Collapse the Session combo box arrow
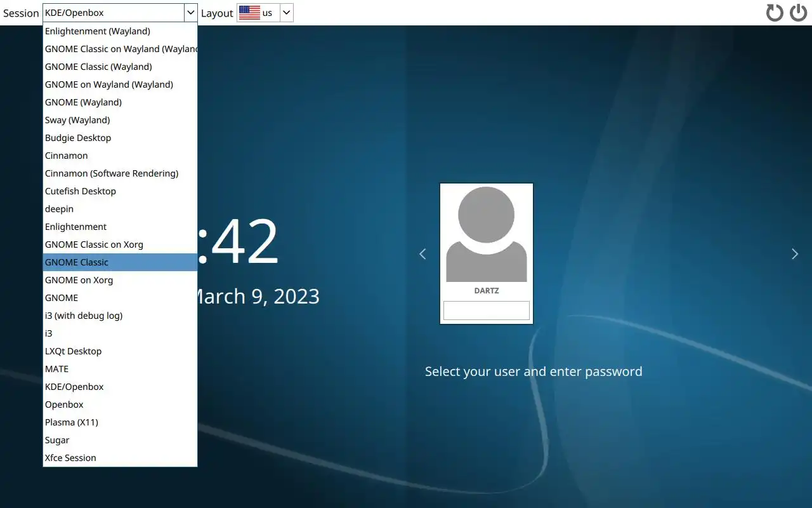812x508 pixels. (x=190, y=13)
